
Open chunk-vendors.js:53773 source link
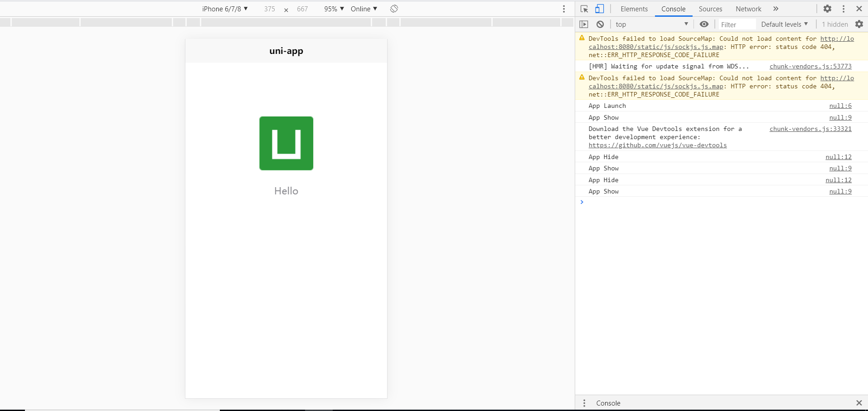(x=810, y=67)
